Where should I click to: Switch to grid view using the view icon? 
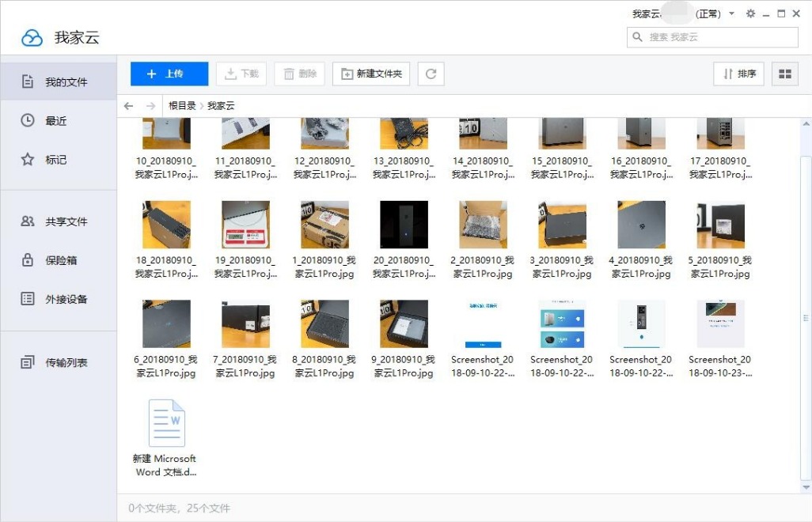785,74
